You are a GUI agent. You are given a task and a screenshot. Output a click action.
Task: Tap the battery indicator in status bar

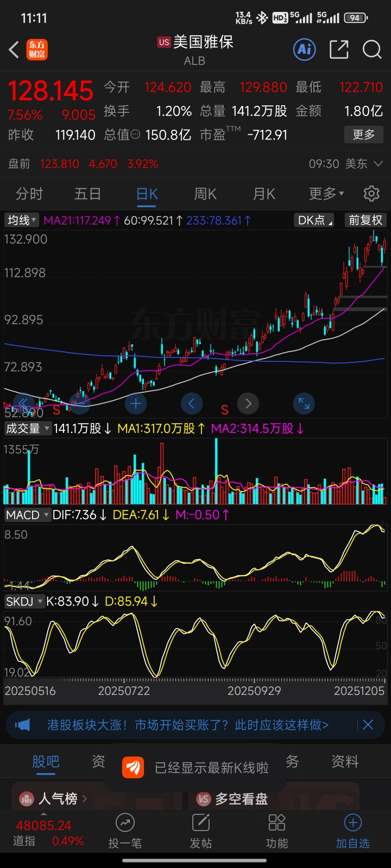(x=356, y=18)
